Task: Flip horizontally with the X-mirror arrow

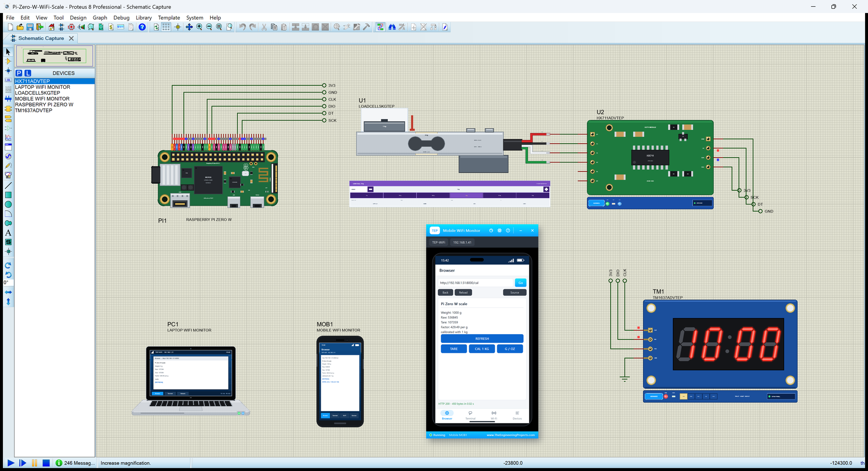Action: point(8,292)
